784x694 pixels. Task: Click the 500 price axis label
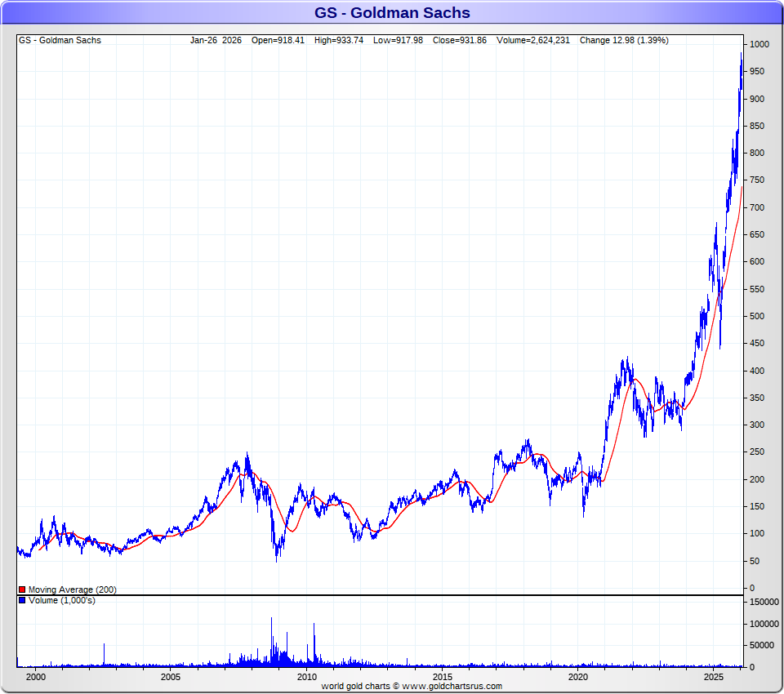coord(757,316)
